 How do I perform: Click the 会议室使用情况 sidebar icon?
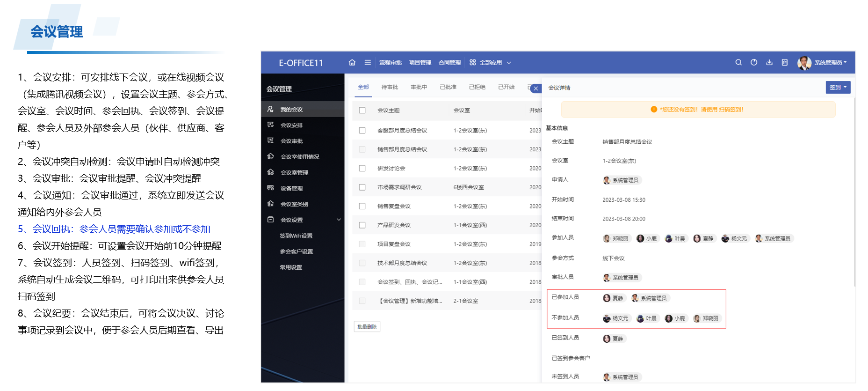click(270, 156)
